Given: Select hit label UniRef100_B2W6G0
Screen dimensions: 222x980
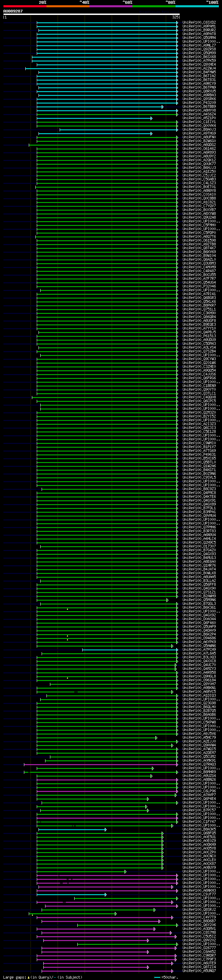Looking at the screenshot, I should (x=199, y=141).
